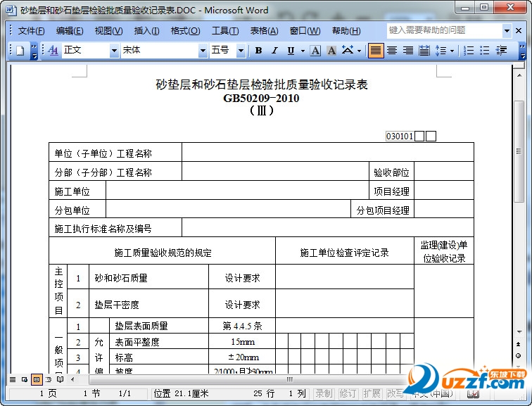Open the 文件(F) menu

[31, 31]
